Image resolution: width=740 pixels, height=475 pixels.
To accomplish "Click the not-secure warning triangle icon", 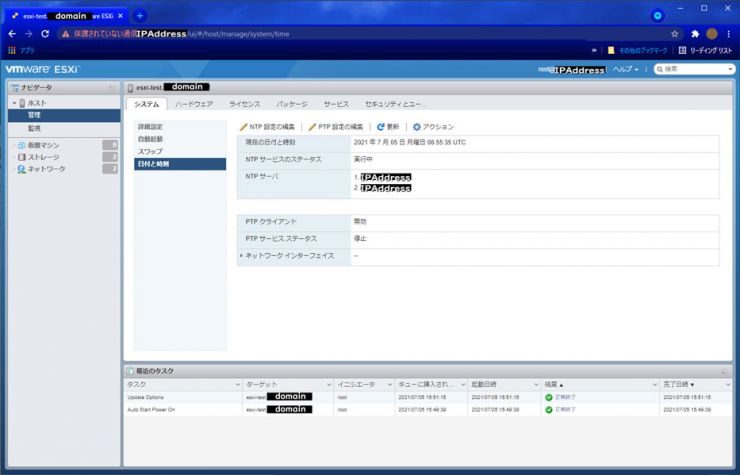I will 66,34.
